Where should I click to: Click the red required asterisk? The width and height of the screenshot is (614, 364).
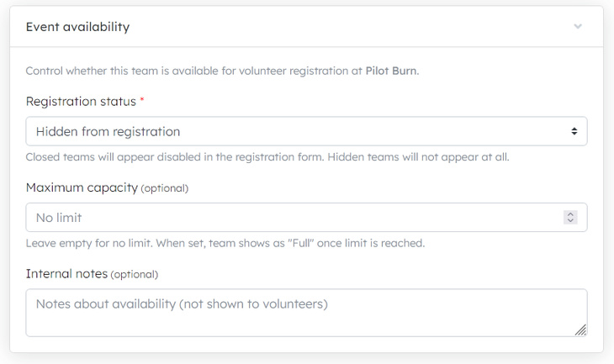(142, 102)
